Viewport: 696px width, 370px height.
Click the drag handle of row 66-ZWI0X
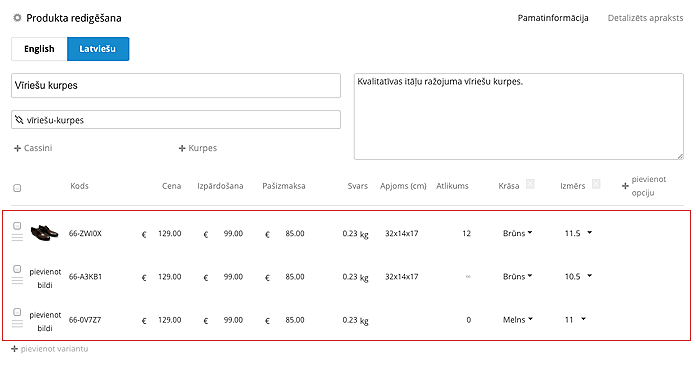[x=17, y=238]
